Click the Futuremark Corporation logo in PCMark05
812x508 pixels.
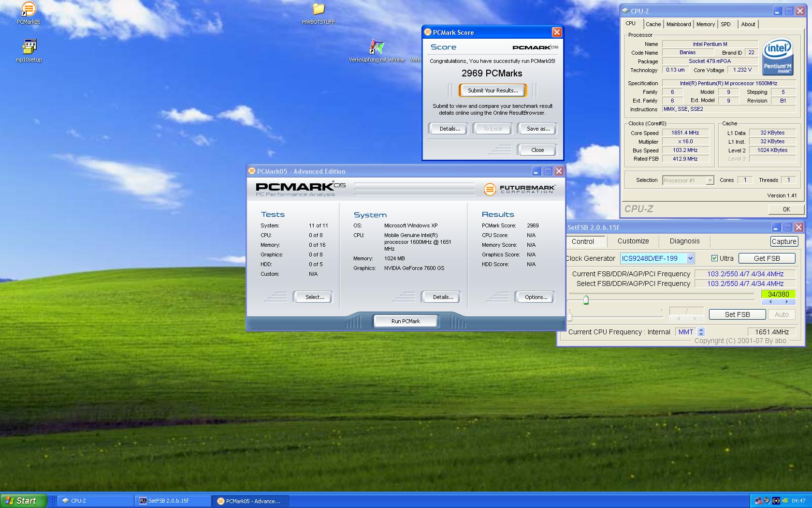pos(520,189)
